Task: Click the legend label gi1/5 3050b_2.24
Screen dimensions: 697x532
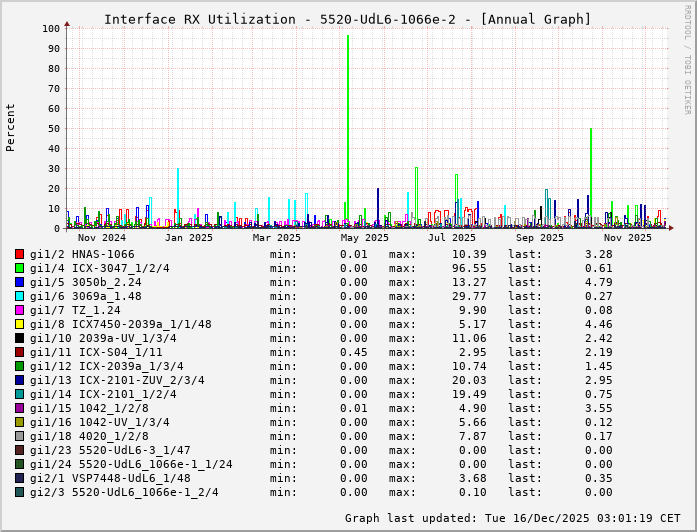Action: point(86,282)
